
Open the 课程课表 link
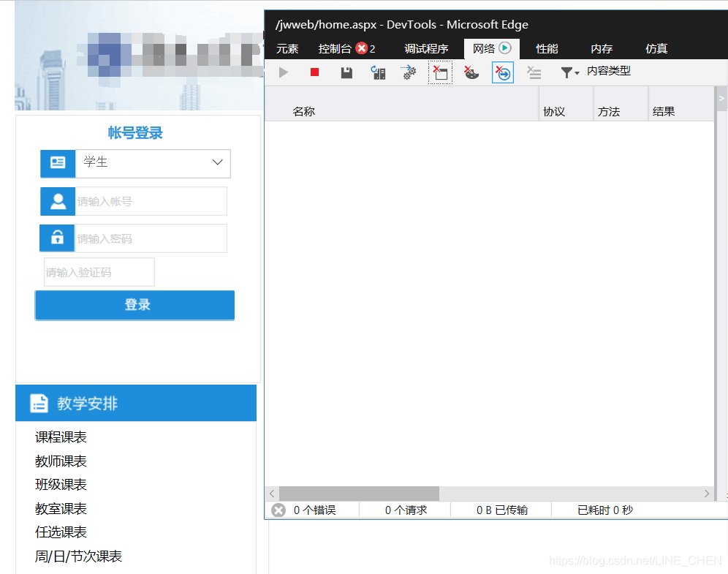coord(59,437)
